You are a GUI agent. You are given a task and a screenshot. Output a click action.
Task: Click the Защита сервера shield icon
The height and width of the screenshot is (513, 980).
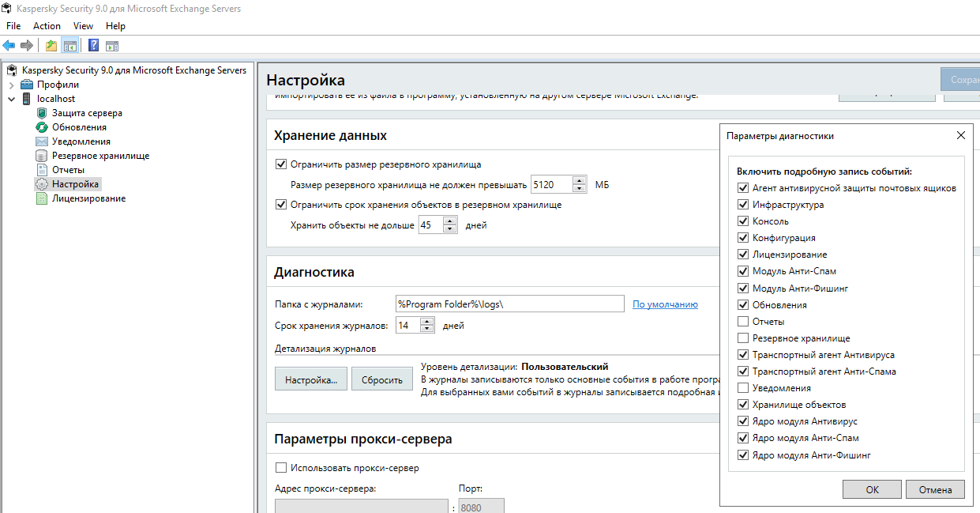[42, 113]
